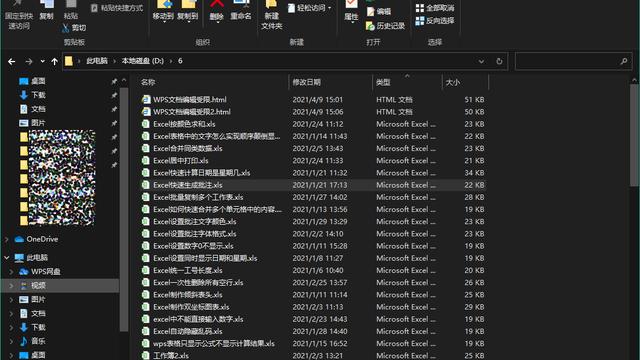
Task: Select 桌面 in Quick access
Action: click(33, 81)
